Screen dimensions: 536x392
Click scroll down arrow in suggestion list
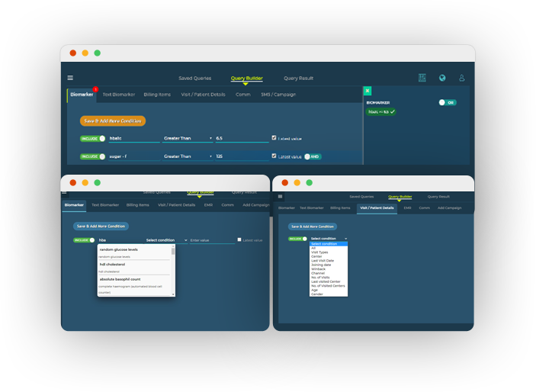click(173, 294)
